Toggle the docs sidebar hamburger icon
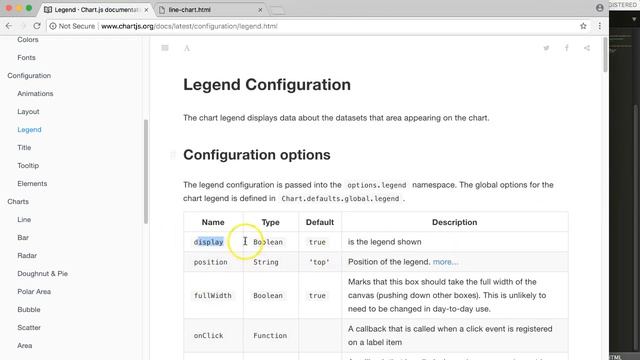This screenshot has height=360, width=640. [165, 48]
